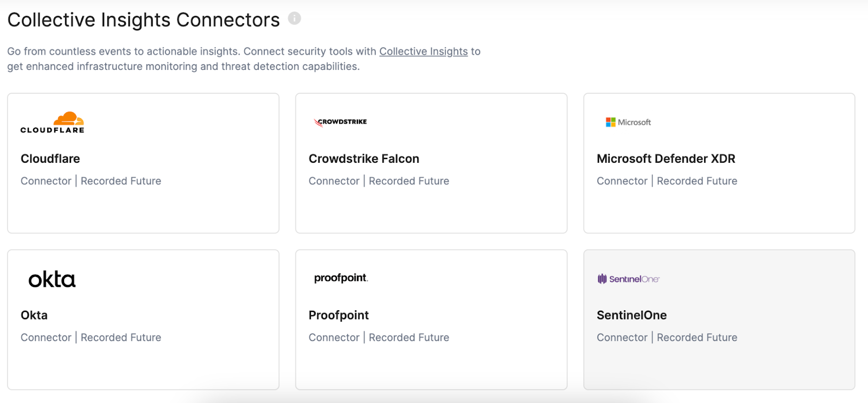Select the SentinelOne title text

click(631, 315)
